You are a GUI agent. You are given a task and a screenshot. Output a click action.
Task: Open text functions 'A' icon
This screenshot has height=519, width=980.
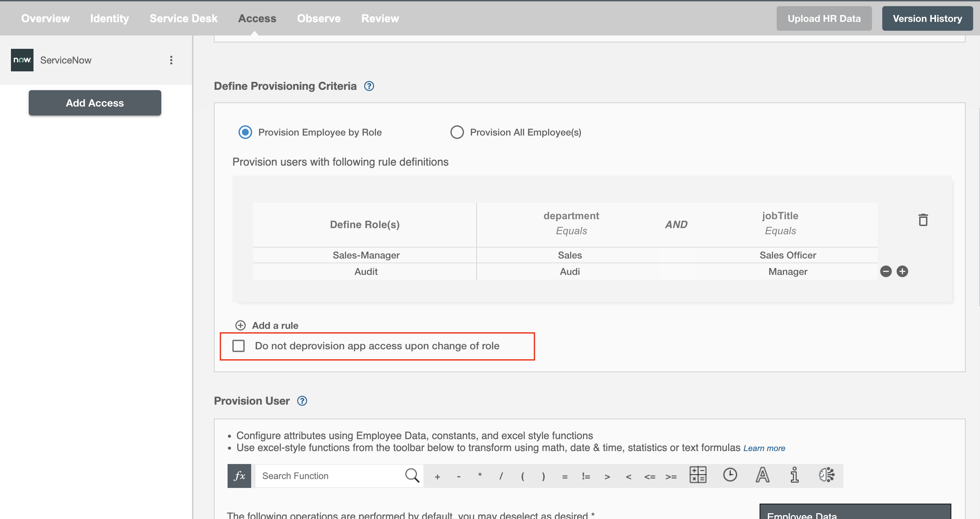tap(762, 475)
